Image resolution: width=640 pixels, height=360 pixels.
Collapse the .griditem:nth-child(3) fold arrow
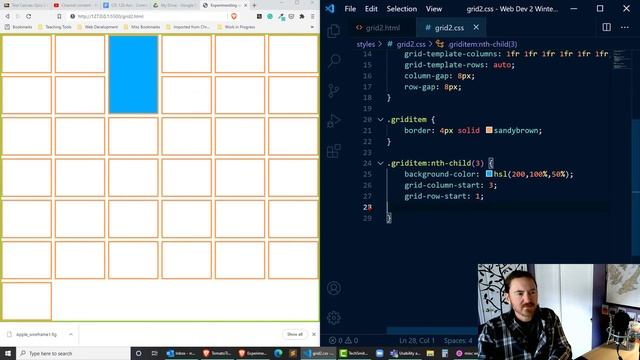380,163
